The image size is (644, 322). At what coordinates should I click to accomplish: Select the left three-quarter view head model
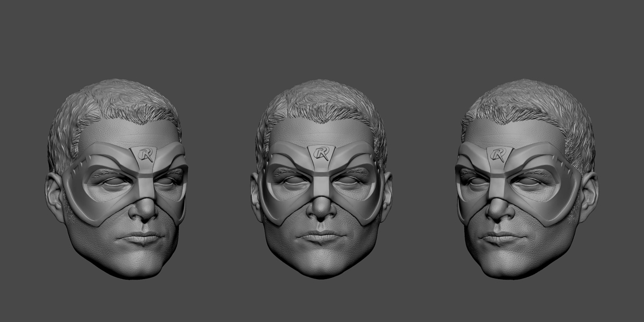coord(117,179)
